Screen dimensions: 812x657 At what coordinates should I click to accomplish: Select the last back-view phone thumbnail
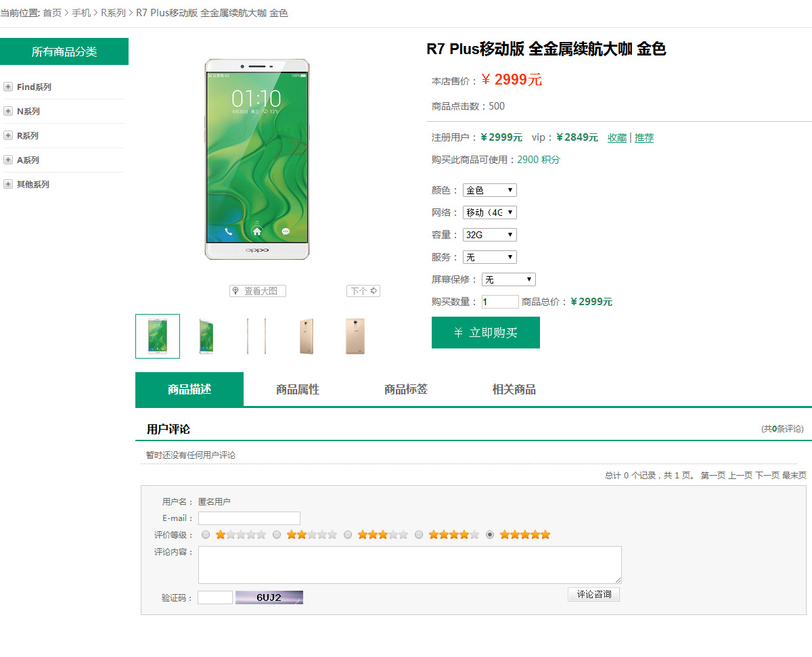click(355, 336)
